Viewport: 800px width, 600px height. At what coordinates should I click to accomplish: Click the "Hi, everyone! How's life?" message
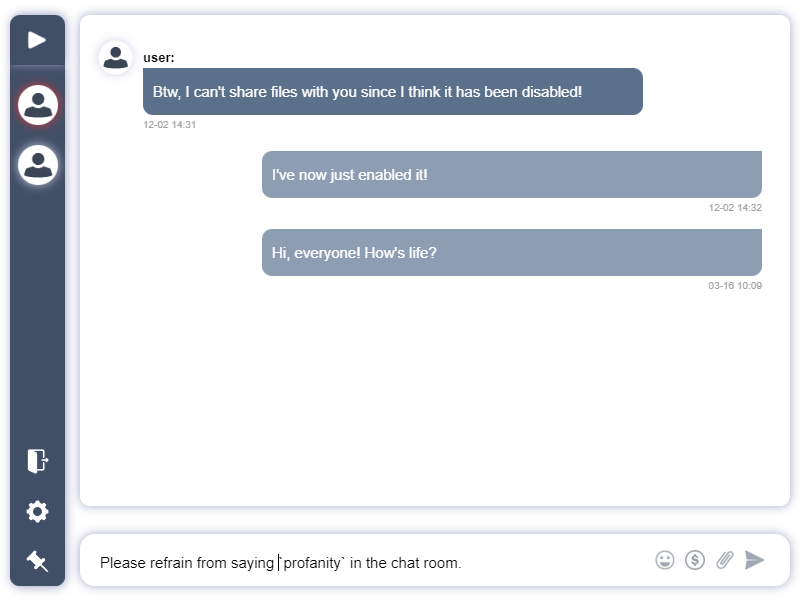tap(511, 252)
